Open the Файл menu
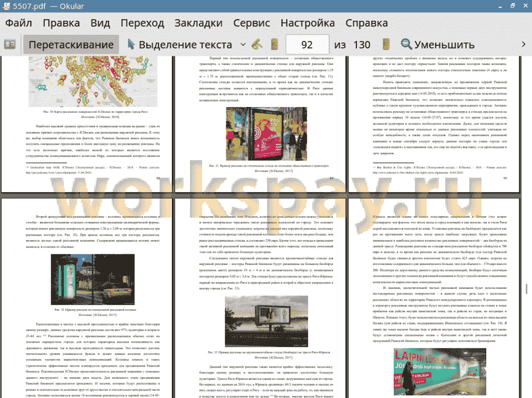532x398 pixels. click(19, 23)
